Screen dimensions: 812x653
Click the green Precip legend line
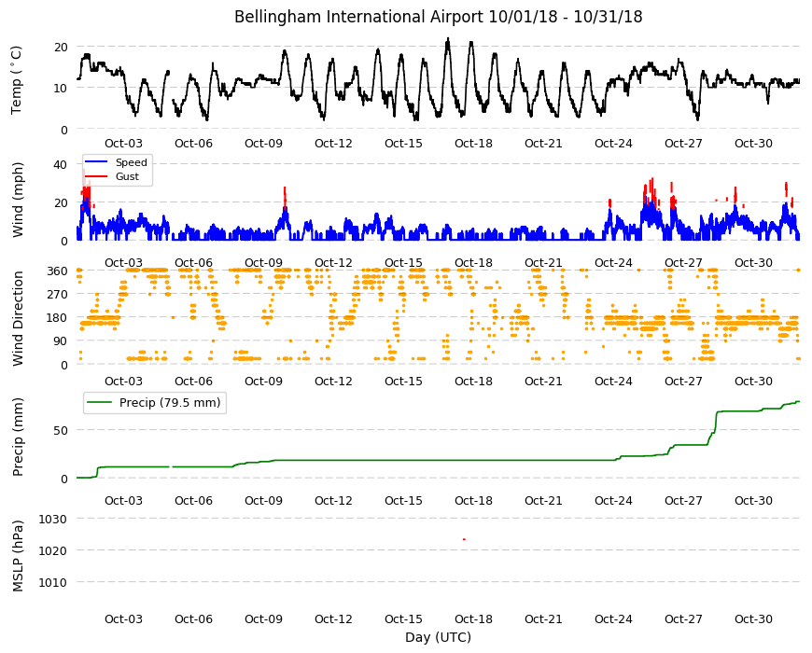pos(100,403)
